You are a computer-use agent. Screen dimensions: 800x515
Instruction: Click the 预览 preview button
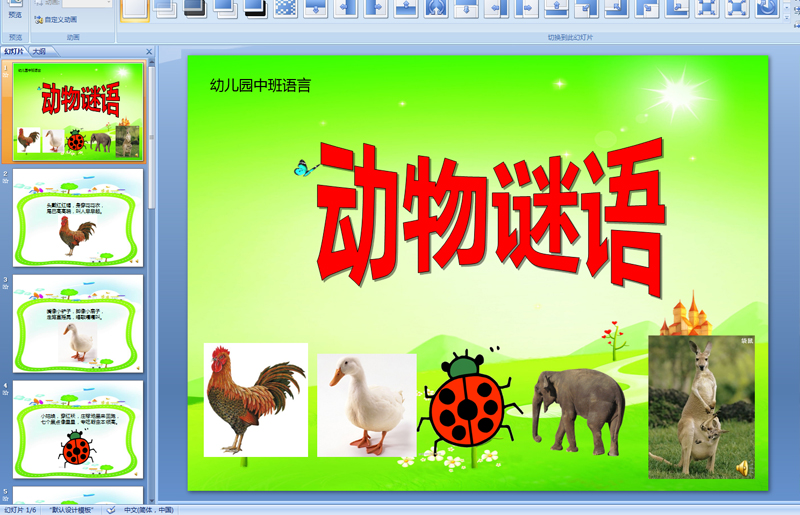pyautogui.click(x=15, y=10)
